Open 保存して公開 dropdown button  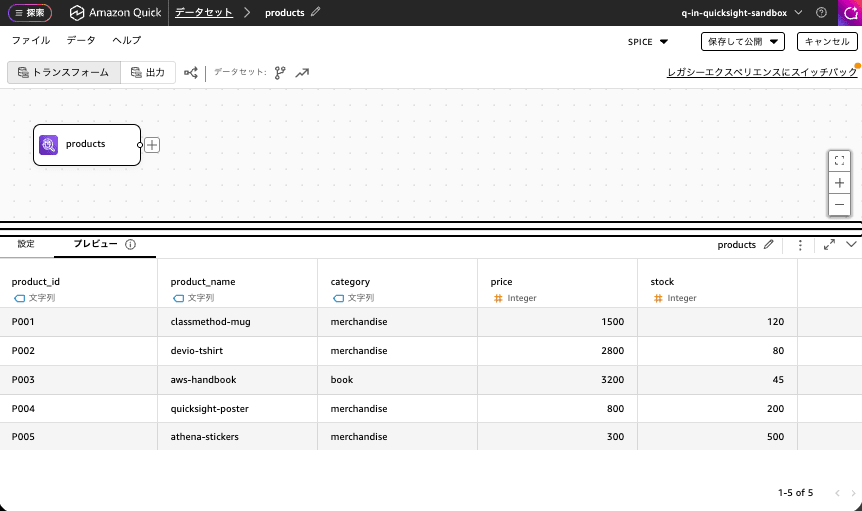tap(743, 42)
